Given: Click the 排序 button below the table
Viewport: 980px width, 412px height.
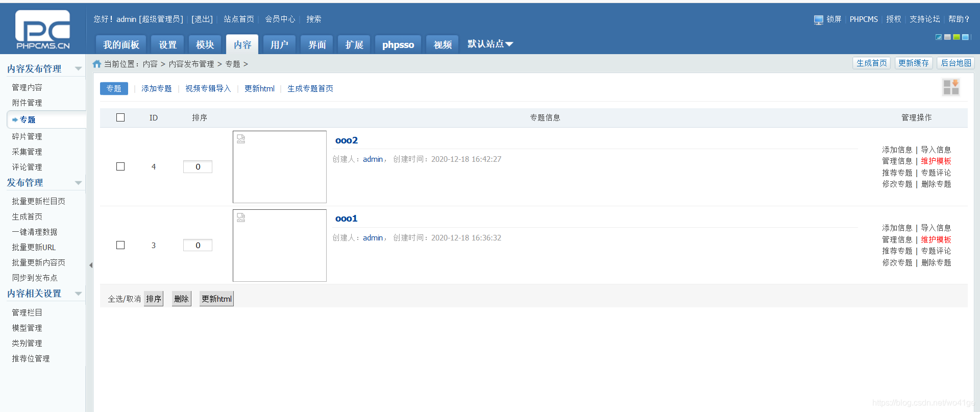Looking at the screenshot, I should [154, 299].
